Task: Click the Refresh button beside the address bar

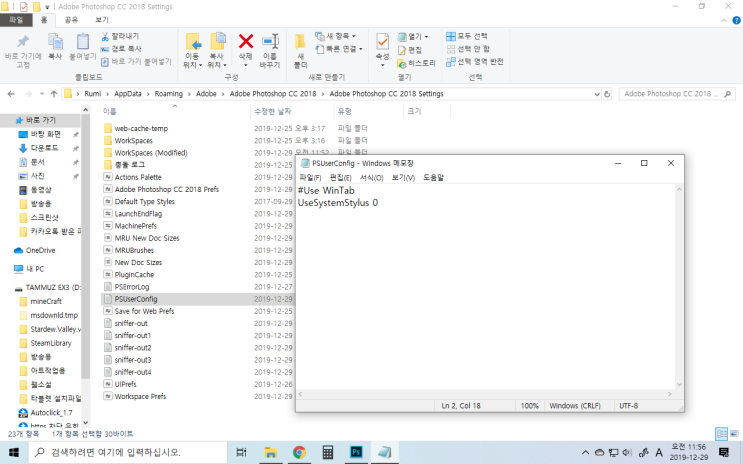Action: pos(607,94)
